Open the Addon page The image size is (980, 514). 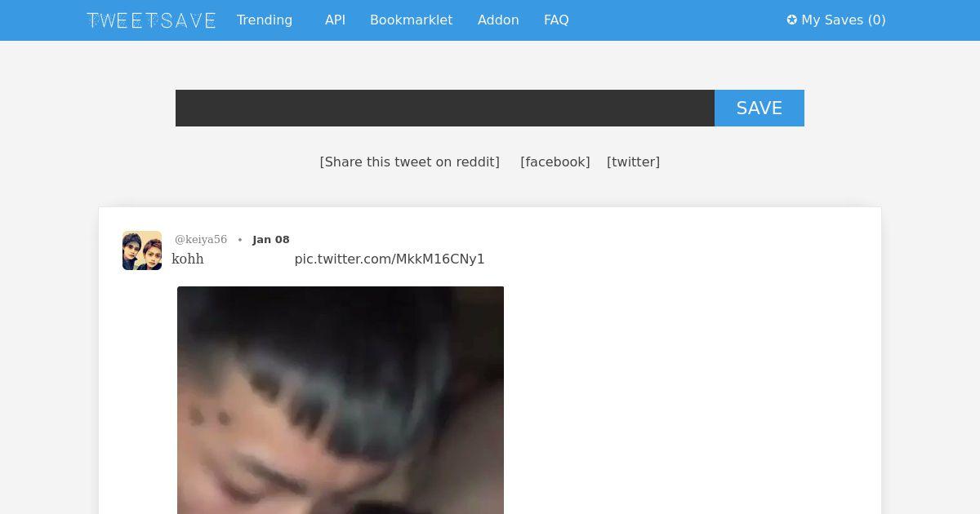(x=498, y=20)
